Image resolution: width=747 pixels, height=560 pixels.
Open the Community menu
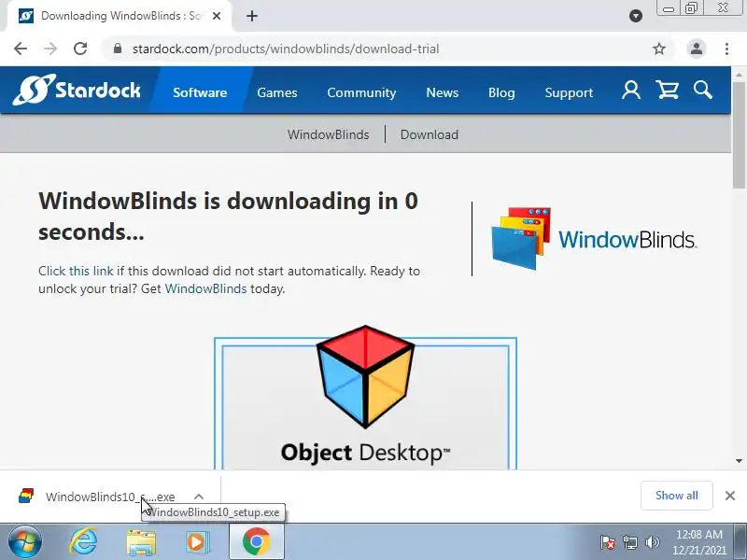click(x=361, y=91)
